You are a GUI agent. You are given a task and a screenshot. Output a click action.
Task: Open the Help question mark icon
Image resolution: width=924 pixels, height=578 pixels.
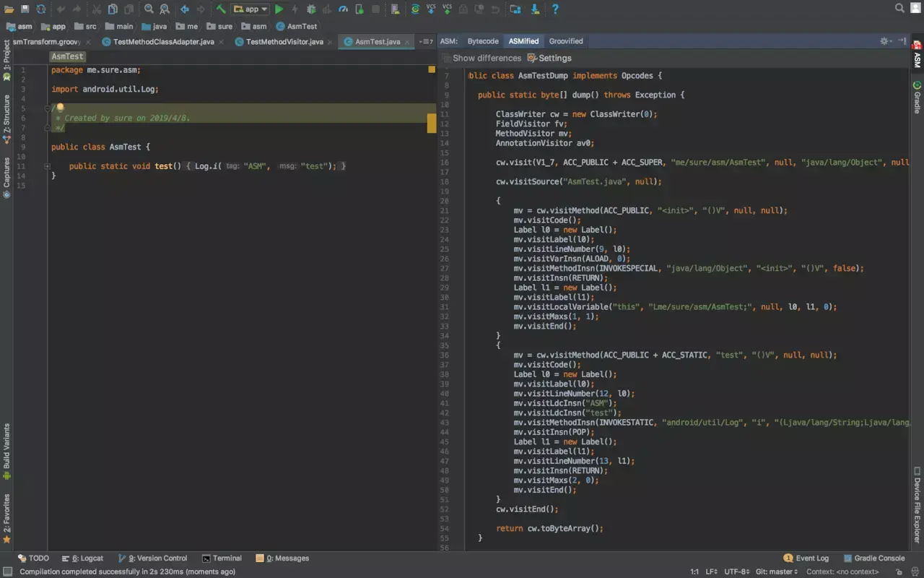tap(555, 9)
